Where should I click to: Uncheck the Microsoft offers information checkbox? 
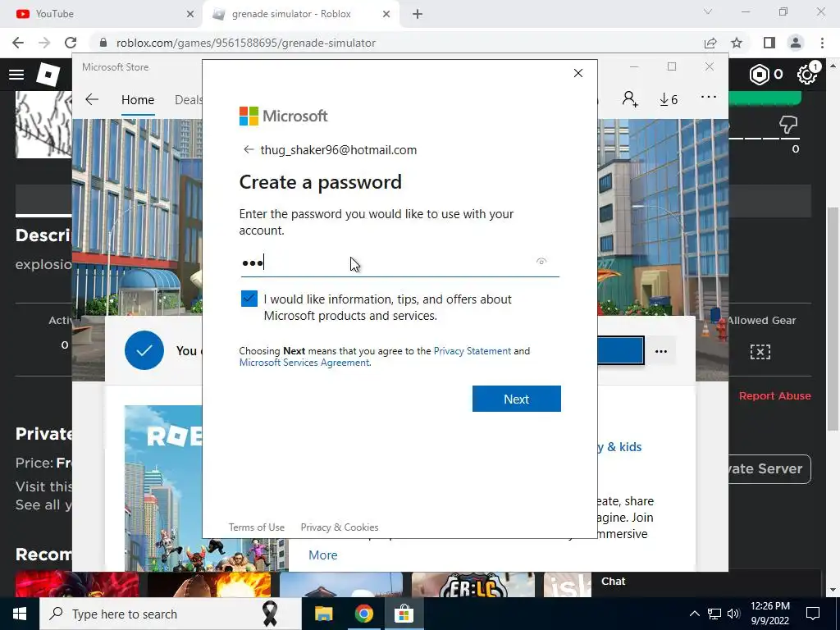pos(249,299)
